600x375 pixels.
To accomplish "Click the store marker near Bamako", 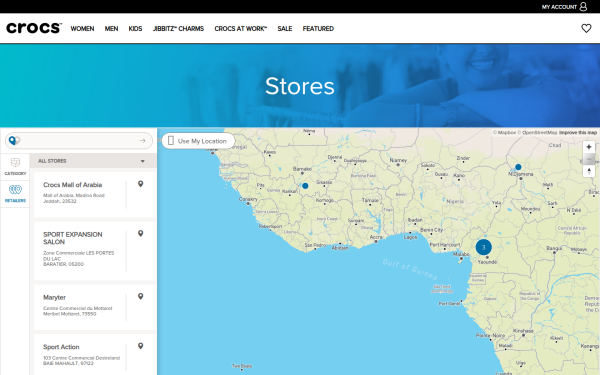I will pyautogui.click(x=305, y=186).
